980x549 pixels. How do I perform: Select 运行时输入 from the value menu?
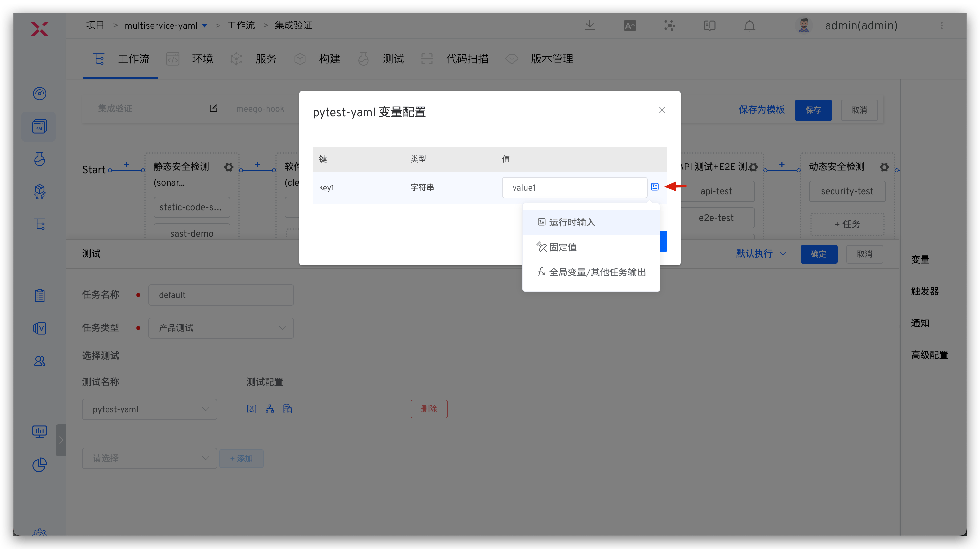tap(572, 222)
